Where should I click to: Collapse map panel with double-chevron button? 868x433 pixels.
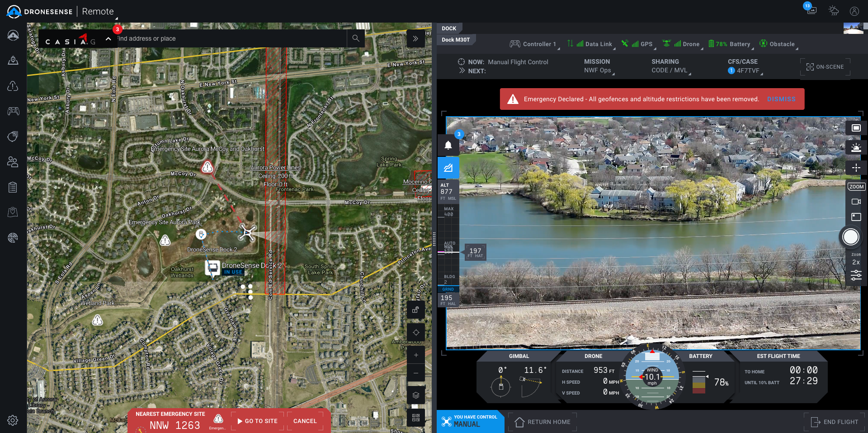pos(415,38)
